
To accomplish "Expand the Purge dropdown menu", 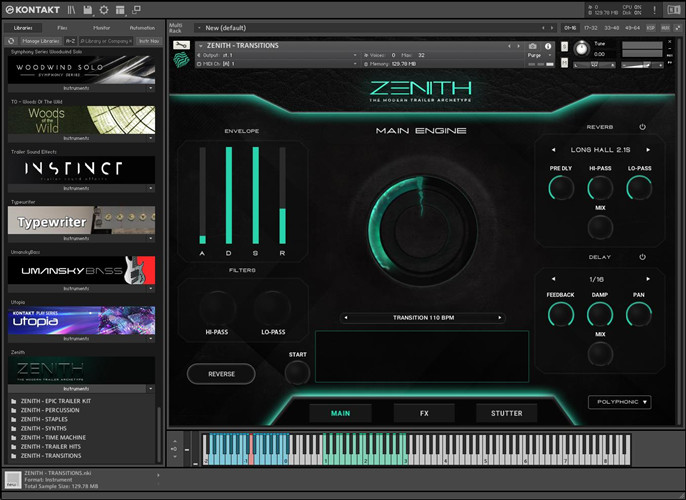I will [x=550, y=55].
